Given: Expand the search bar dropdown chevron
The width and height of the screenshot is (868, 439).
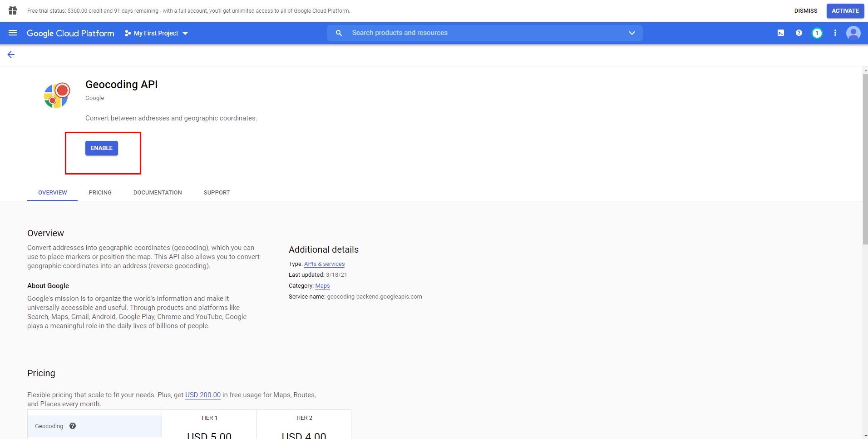Looking at the screenshot, I should [x=631, y=33].
